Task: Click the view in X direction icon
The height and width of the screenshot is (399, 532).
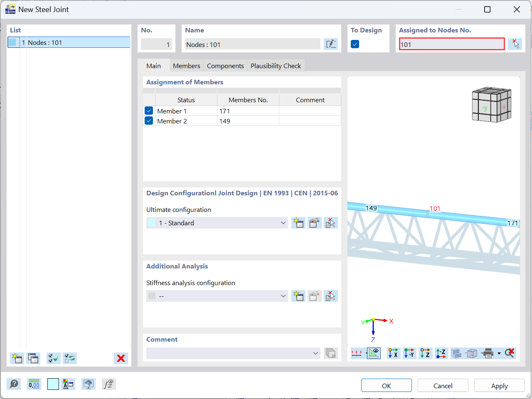Action: point(393,353)
